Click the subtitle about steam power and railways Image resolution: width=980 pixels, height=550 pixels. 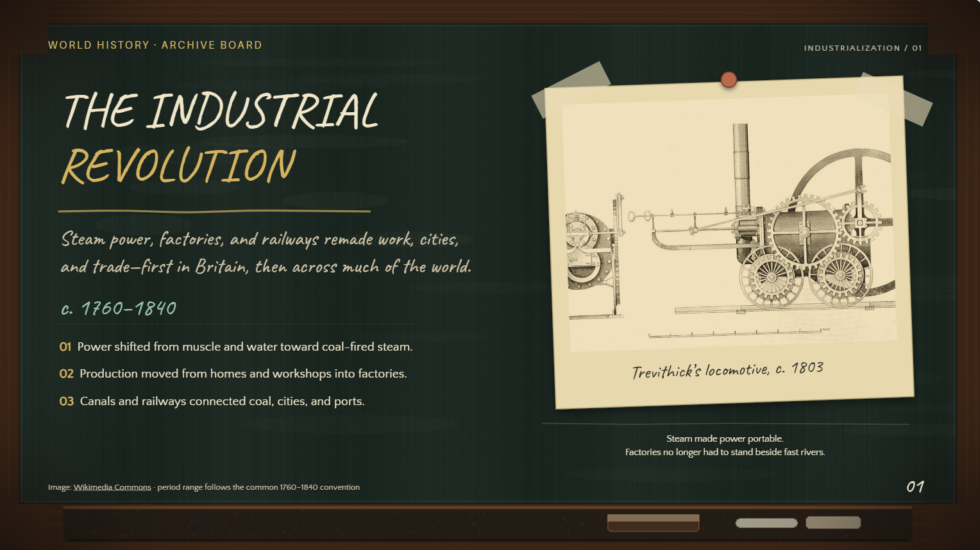tap(266, 253)
